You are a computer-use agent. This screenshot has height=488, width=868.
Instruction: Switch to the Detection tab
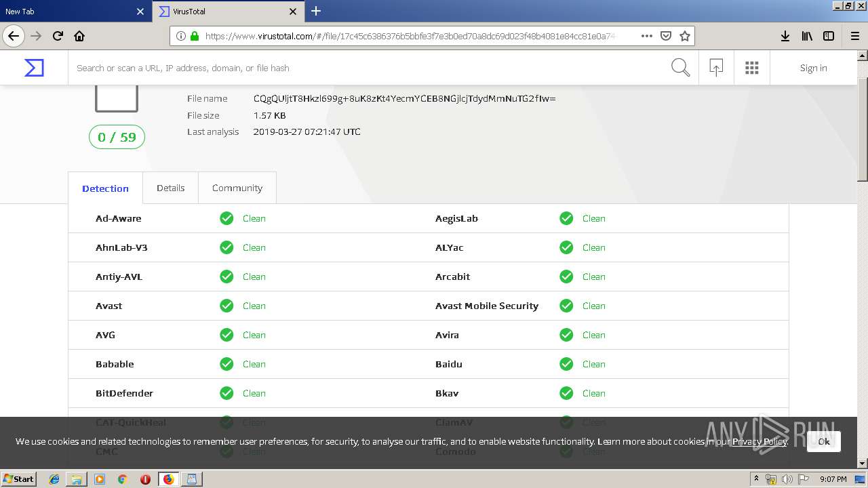pos(105,188)
